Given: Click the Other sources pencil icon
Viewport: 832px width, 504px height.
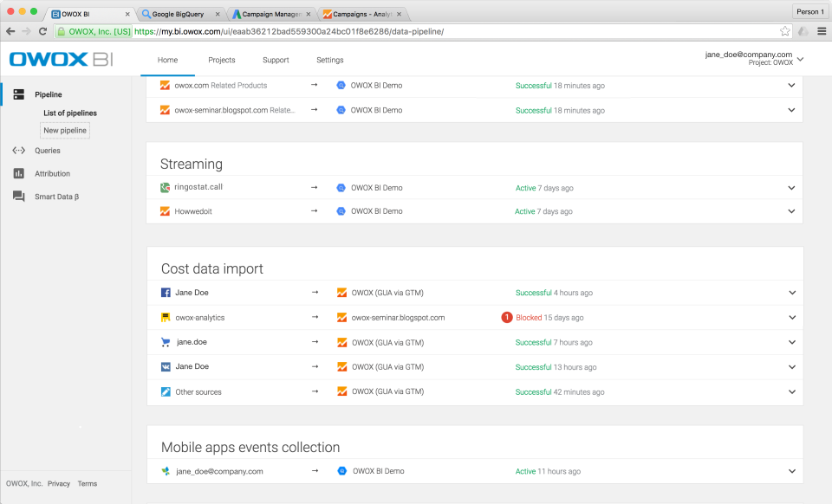Looking at the screenshot, I should tap(166, 391).
